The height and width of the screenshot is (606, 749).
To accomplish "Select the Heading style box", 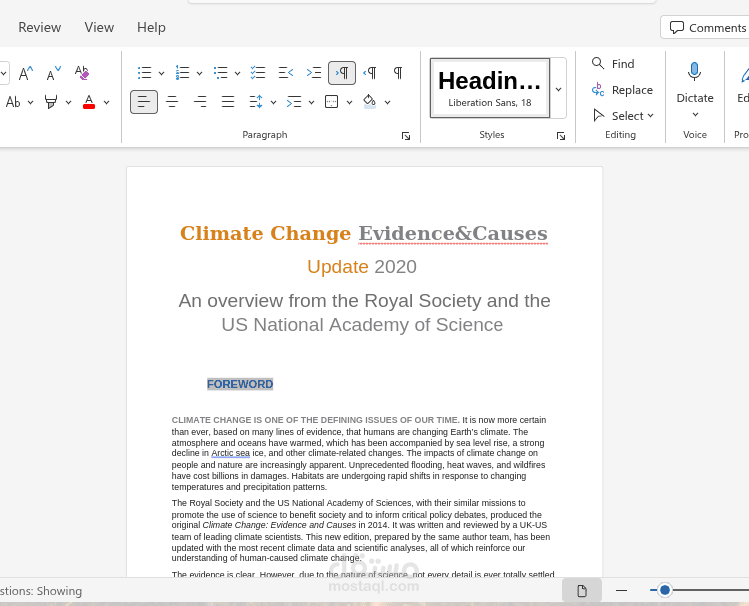I will (x=490, y=88).
